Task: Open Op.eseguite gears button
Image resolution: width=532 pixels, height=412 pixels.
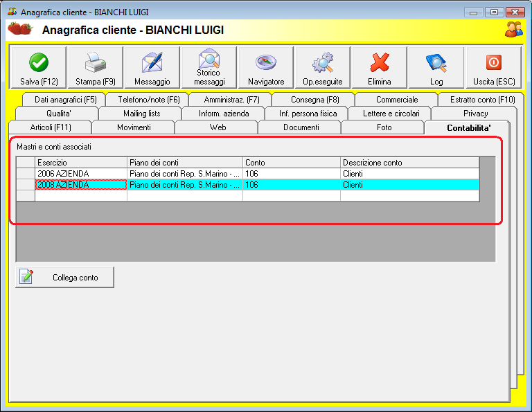Action: pyautogui.click(x=323, y=67)
